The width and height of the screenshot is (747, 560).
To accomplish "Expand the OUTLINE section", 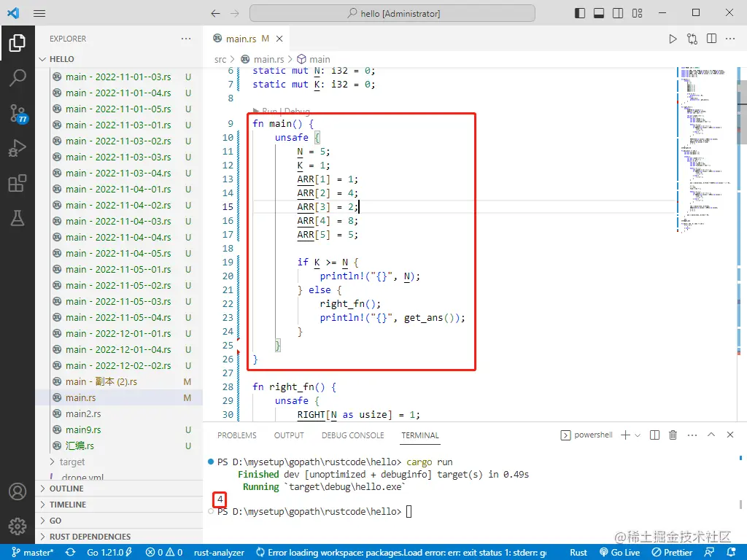I will point(120,489).
